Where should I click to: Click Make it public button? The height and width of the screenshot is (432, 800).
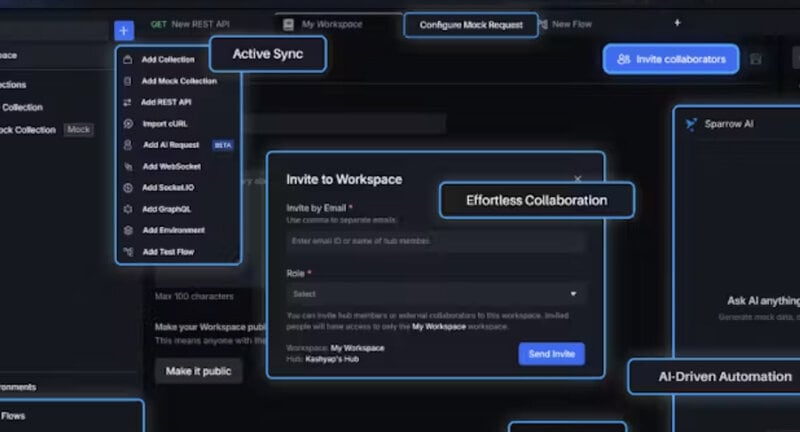[198, 371]
